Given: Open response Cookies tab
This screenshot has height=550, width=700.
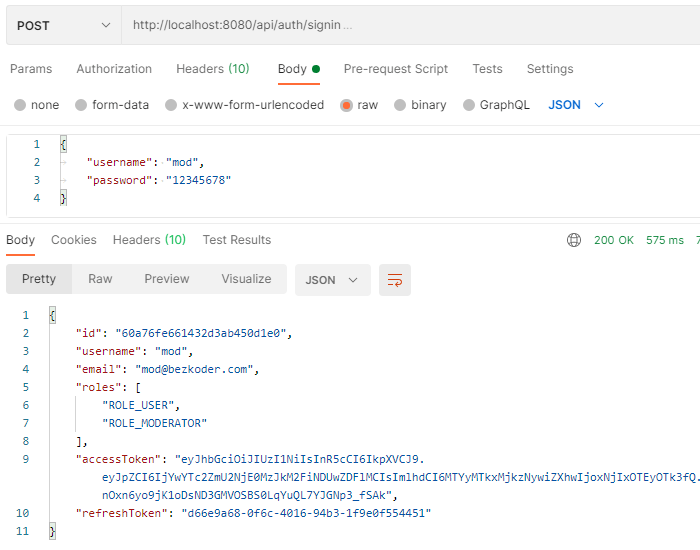Looking at the screenshot, I should [x=74, y=240].
